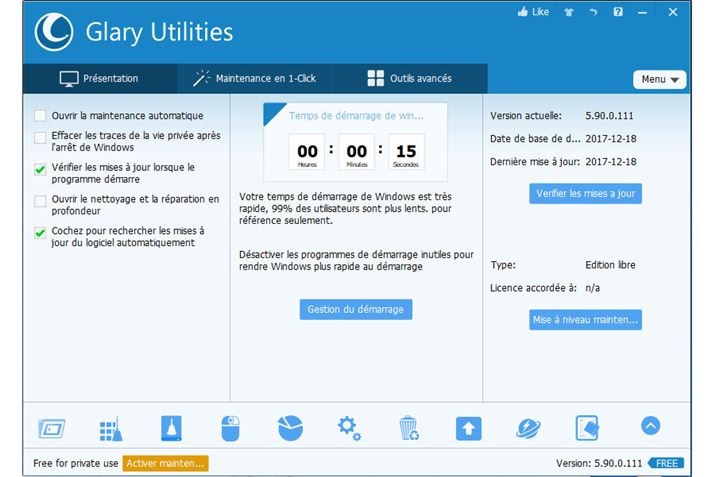Open the Tracks Eraser bottom toolbar icon
Viewport: 715px width, 477px height.
click(x=171, y=428)
